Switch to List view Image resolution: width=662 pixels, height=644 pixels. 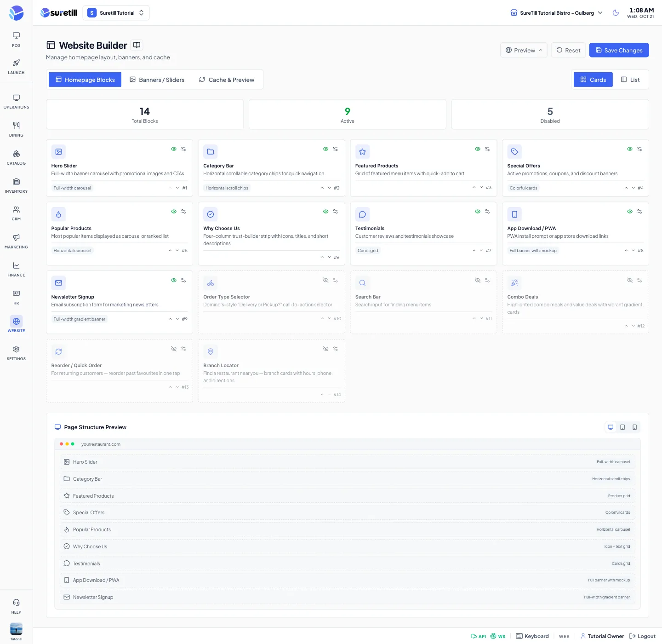coord(630,80)
